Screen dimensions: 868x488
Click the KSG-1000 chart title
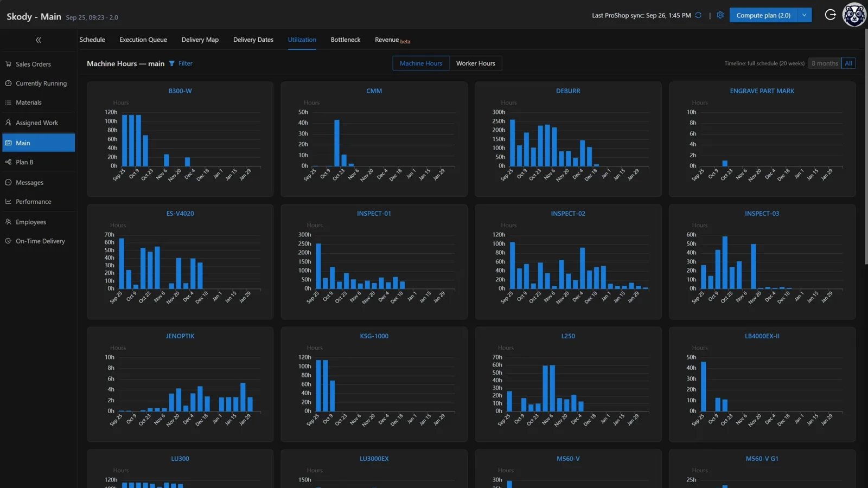coord(374,336)
